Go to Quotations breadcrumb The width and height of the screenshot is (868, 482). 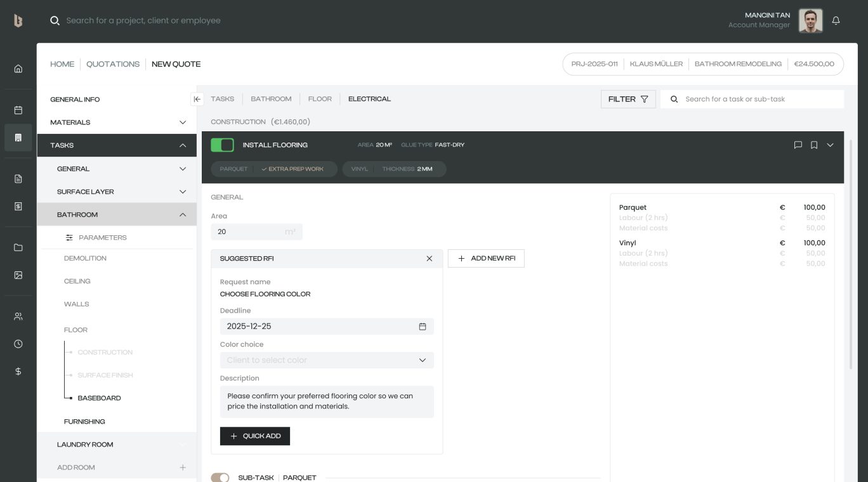click(113, 64)
